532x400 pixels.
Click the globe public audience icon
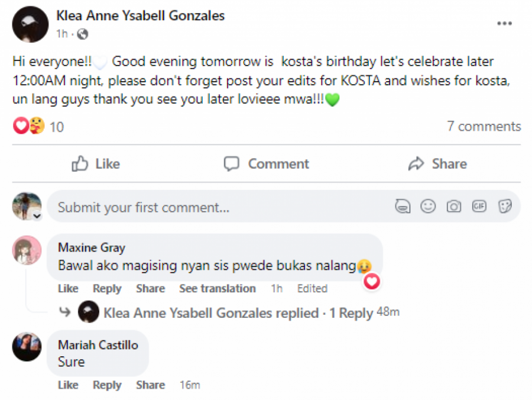tap(82, 34)
